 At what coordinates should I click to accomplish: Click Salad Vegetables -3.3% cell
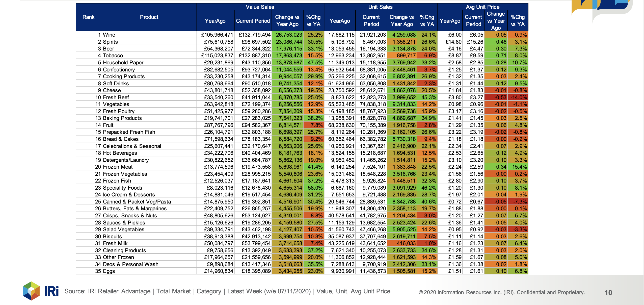(518, 230)
